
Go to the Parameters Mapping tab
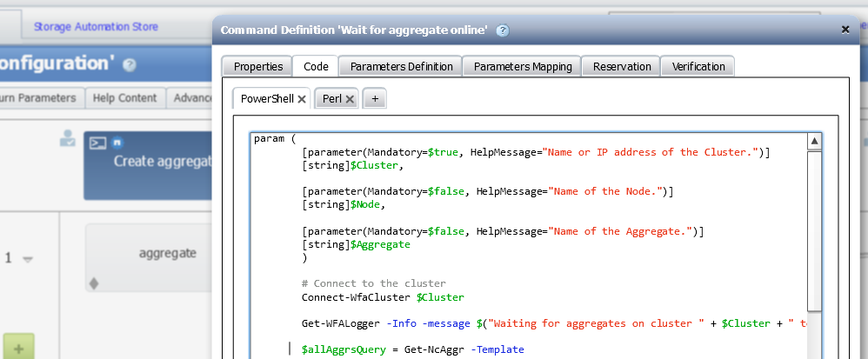pyautogui.click(x=523, y=66)
